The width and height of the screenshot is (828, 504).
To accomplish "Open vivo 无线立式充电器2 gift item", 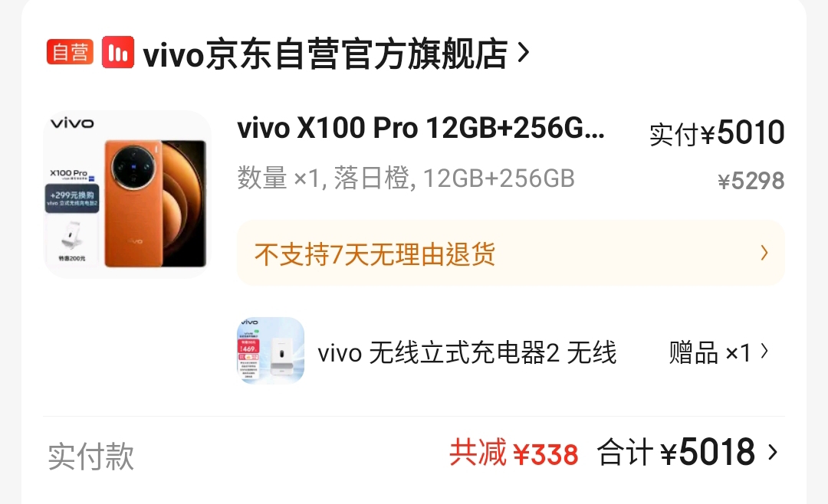I will tap(467, 352).
